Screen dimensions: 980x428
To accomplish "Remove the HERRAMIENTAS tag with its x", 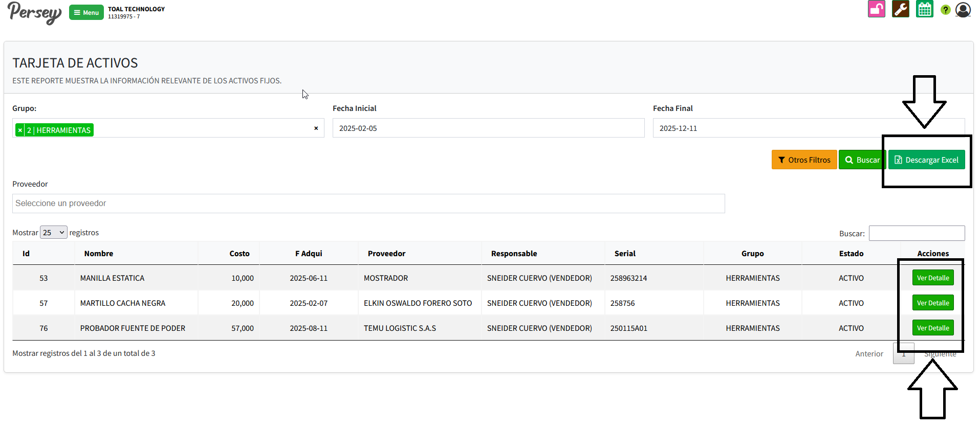I will coord(20,130).
